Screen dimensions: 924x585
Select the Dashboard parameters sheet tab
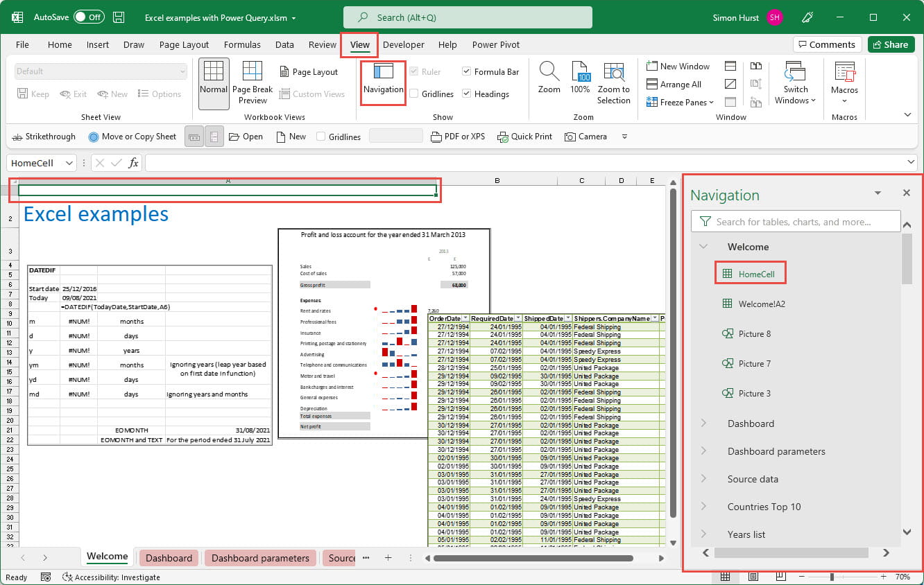(x=260, y=558)
